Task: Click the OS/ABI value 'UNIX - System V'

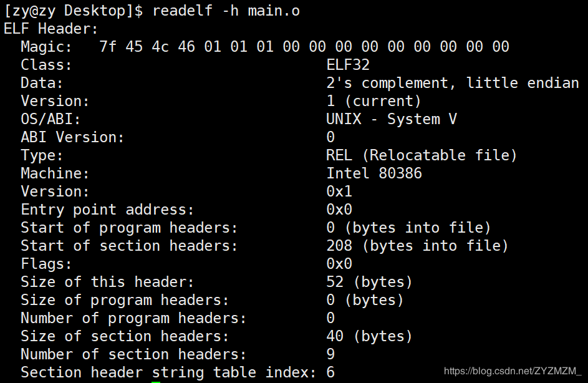Action: [392, 119]
